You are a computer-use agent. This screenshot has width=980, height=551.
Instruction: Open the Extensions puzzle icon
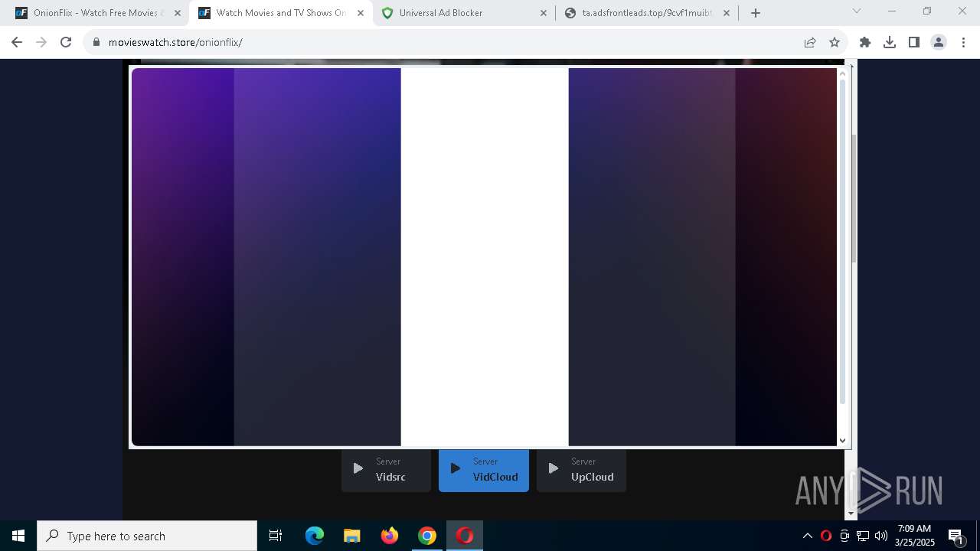coord(865,42)
